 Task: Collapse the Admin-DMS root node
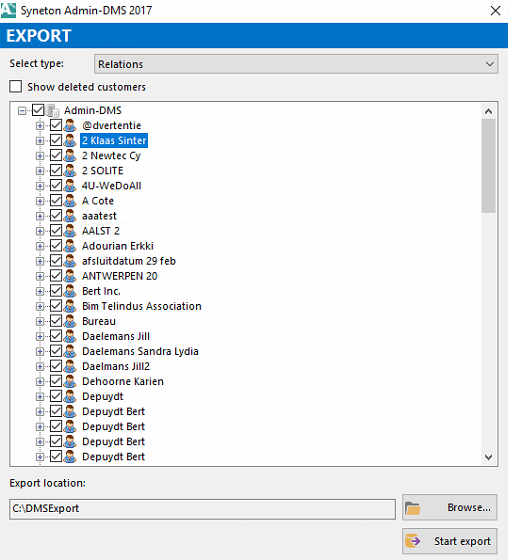[x=22, y=111]
